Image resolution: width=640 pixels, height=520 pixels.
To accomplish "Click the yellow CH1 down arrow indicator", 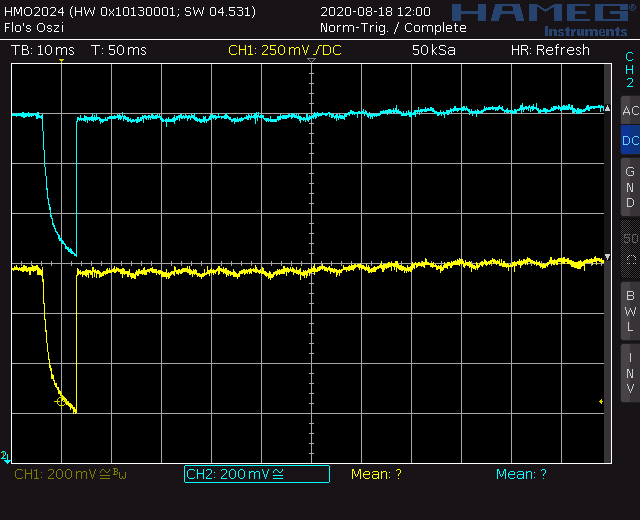I will pos(607,257).
